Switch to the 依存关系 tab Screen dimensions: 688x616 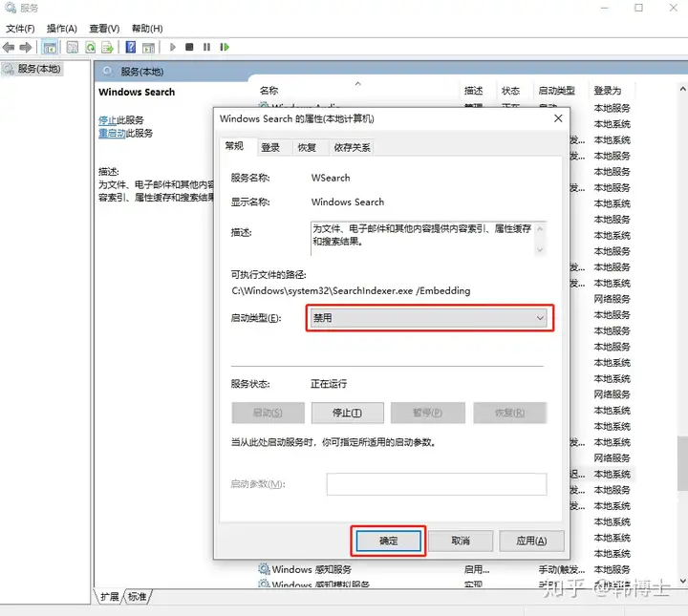(352, 148)
